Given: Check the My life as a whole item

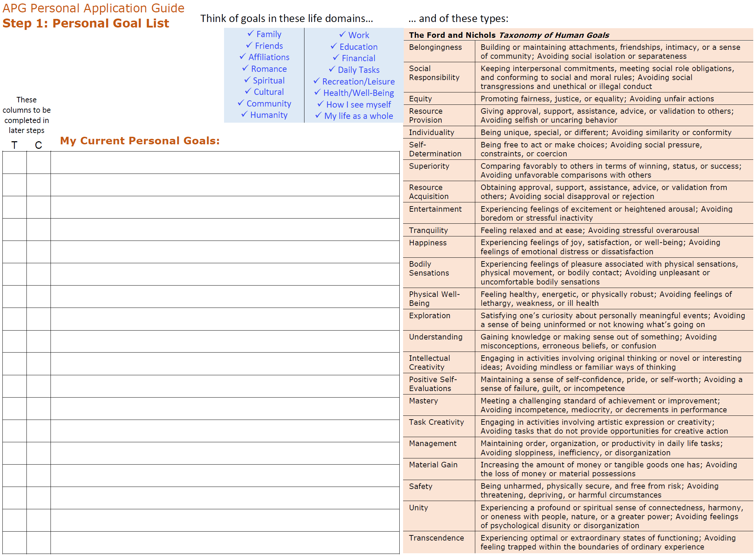Looking at the screenshot, I should (359, 116).
